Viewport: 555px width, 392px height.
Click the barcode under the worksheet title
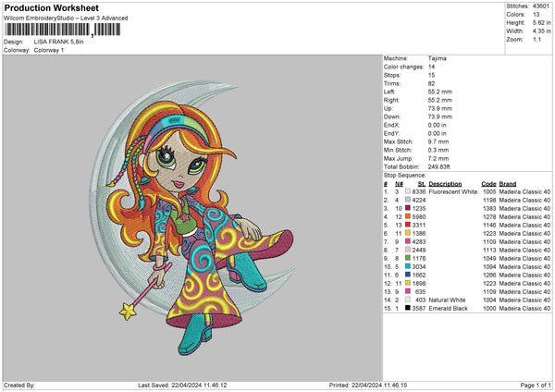(63, 30)
